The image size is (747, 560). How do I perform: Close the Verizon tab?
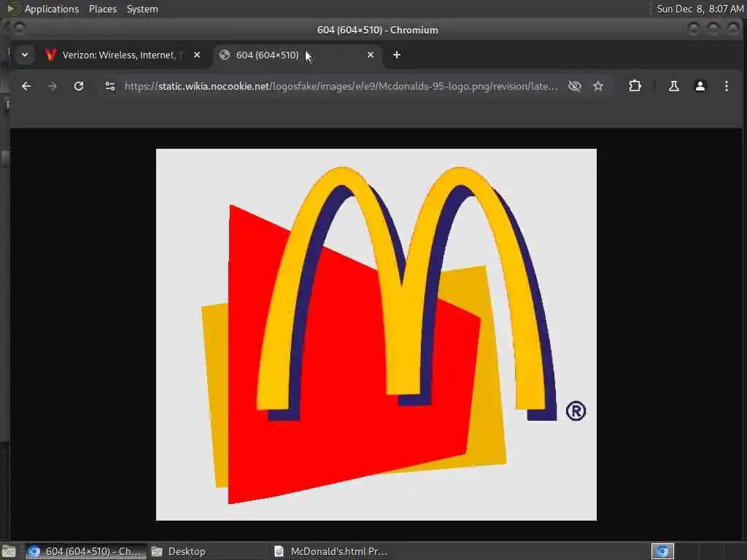[x=197, y=55]
